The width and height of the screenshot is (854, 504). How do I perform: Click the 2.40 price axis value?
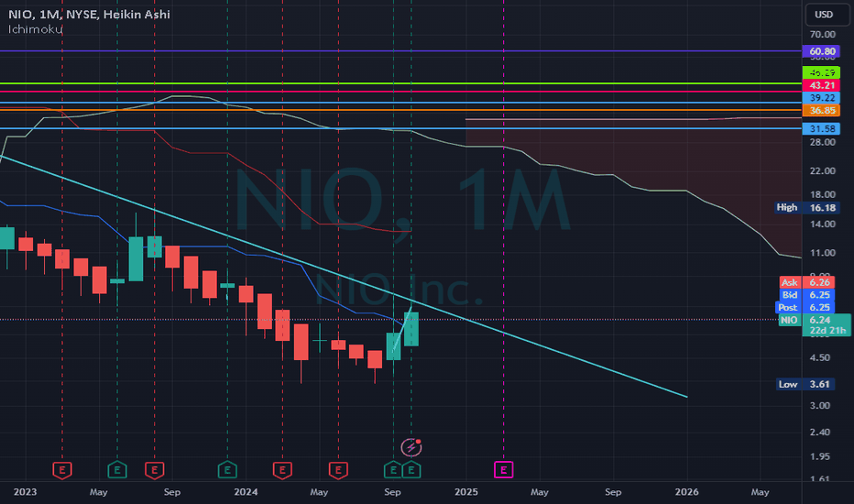(x=820, y=433)
